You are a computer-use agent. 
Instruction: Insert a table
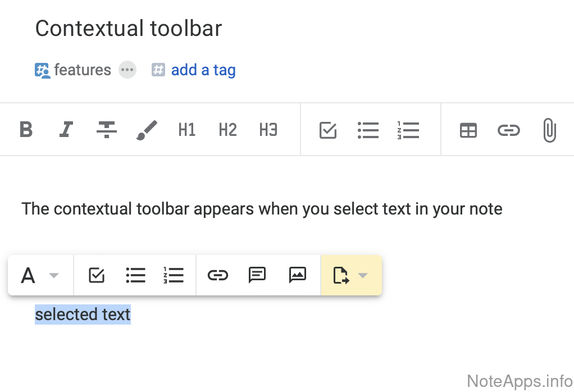click(x=468, y=130)
